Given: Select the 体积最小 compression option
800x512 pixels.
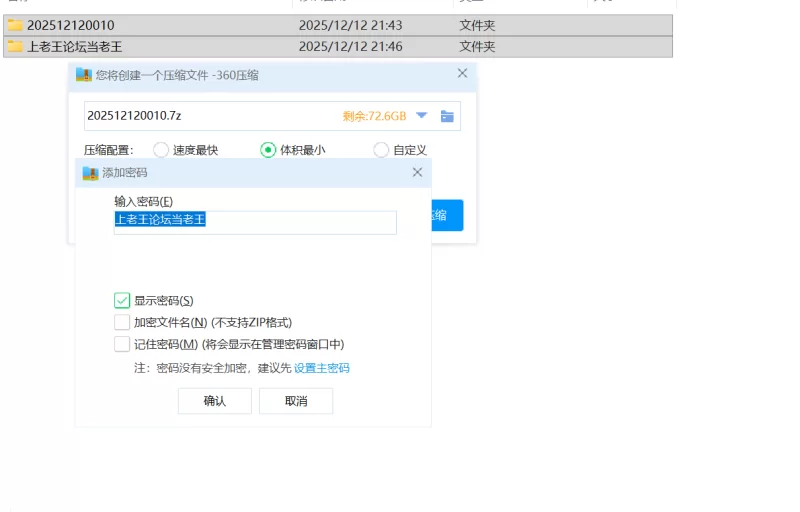Looking at the screenshot, I should coord(268,150).
